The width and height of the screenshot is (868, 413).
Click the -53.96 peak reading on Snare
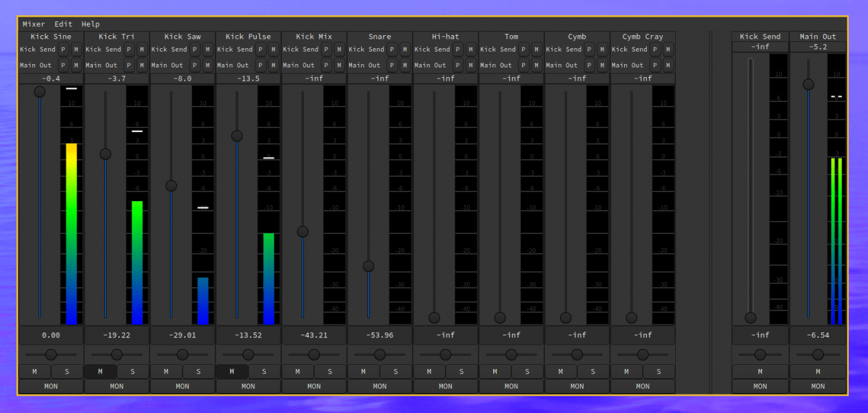coord(380,335)
